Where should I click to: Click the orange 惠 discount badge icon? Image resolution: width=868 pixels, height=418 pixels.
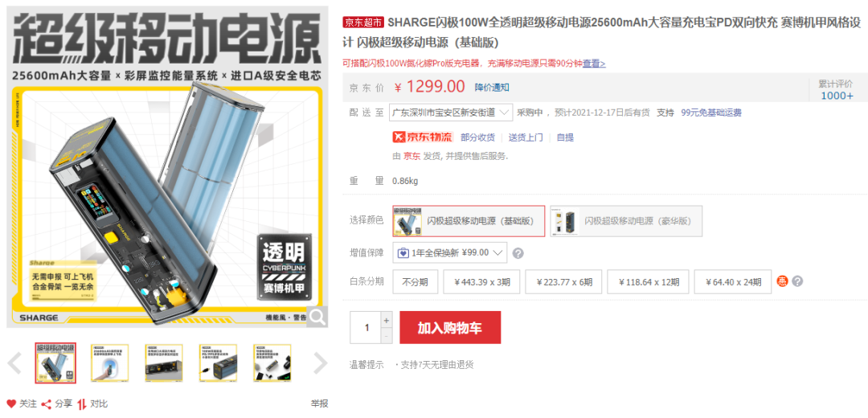point(782,281)
